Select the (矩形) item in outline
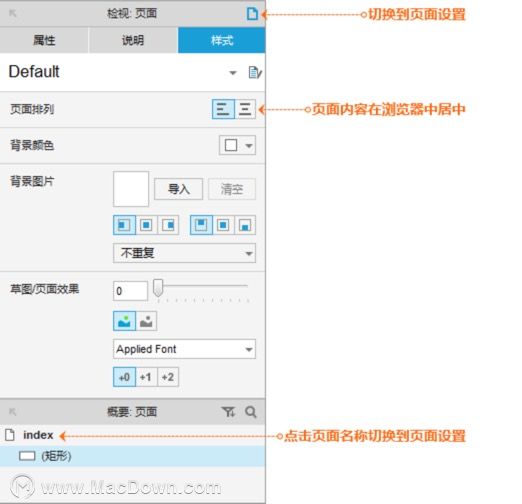The image size is (522, 504). click(133, 456)
